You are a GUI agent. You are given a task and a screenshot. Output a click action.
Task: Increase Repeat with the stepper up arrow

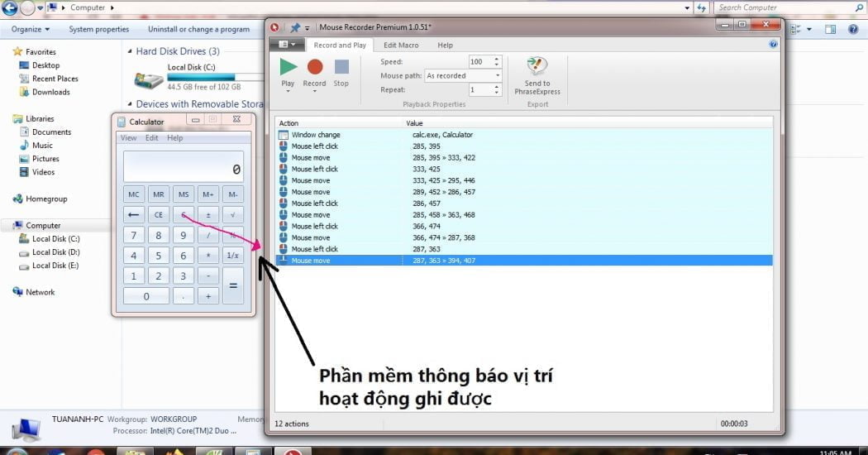[x=497, y=87]
